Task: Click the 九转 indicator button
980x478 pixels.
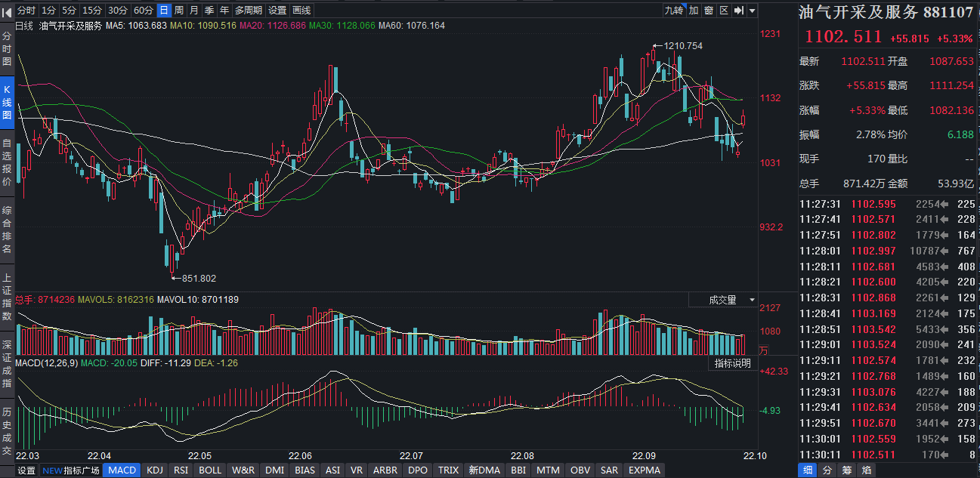Action: (673, 11)
